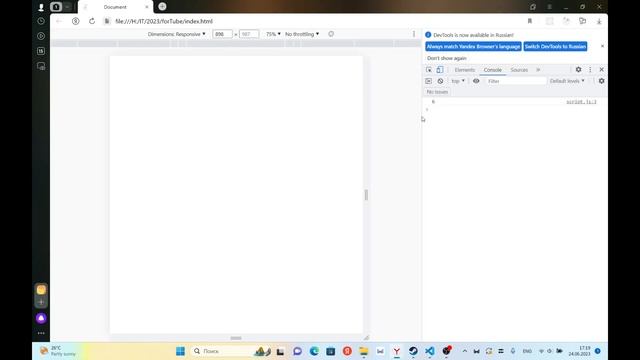Viewport: 640px width, 360px height.
Task: Click the Yandex home button in toolbar
Action: [76, 21]
